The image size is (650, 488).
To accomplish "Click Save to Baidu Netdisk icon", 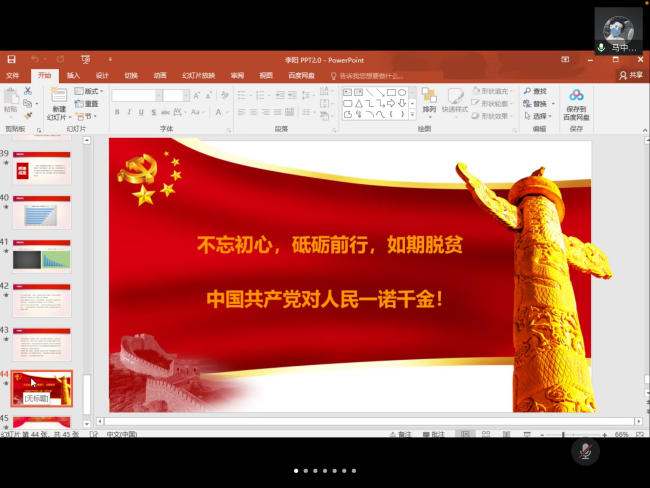I will tap(576, 98).
